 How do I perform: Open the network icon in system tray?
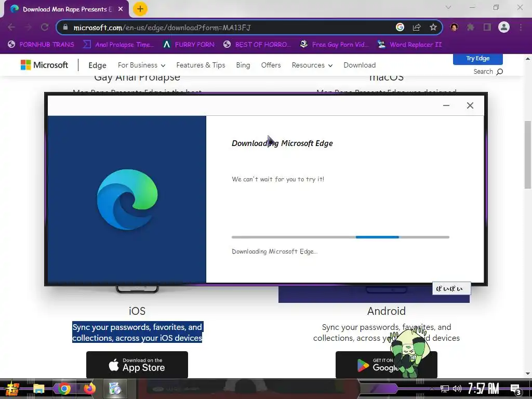point(445,389)
